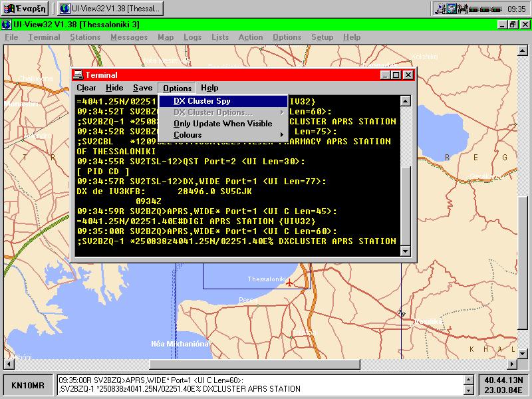532x399 pixels.
Task: Open the File menu
Action: [x=11, y=37]
